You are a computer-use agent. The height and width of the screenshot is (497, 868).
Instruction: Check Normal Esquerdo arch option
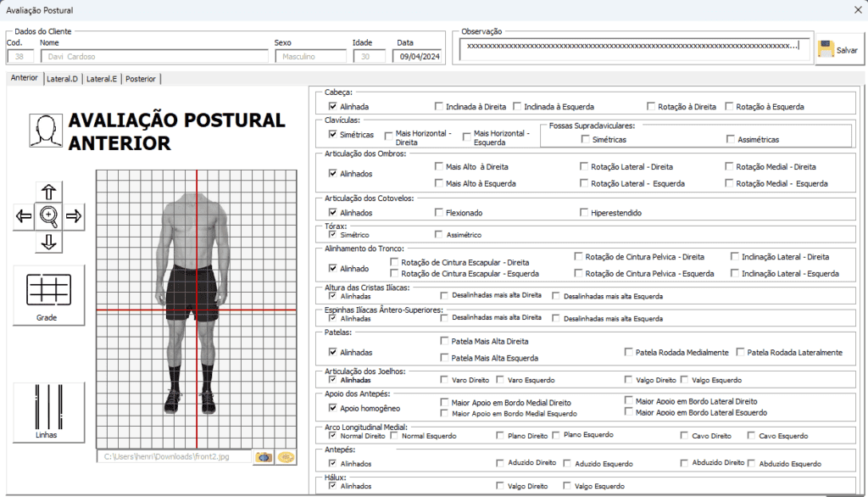pos(394,435)
